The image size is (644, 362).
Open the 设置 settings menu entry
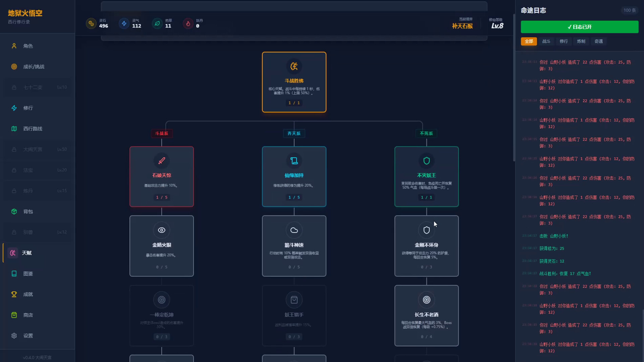coord(28,336)
